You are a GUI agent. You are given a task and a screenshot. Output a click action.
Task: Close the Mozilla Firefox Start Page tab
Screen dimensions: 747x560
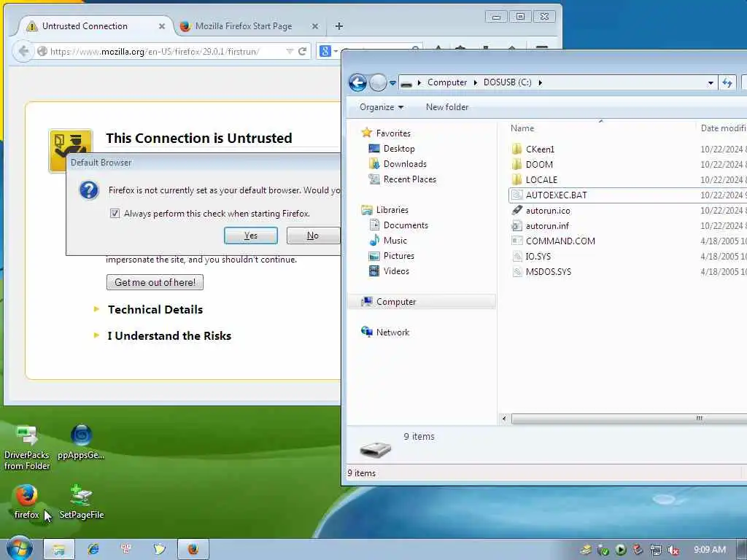coord(315,26)
